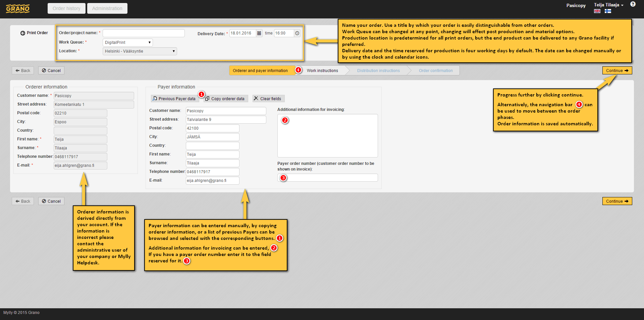Image resolution: width=644 pixels, height=320 pixels.
Task: Browse Previous Payer data
Action: point(174,99)
